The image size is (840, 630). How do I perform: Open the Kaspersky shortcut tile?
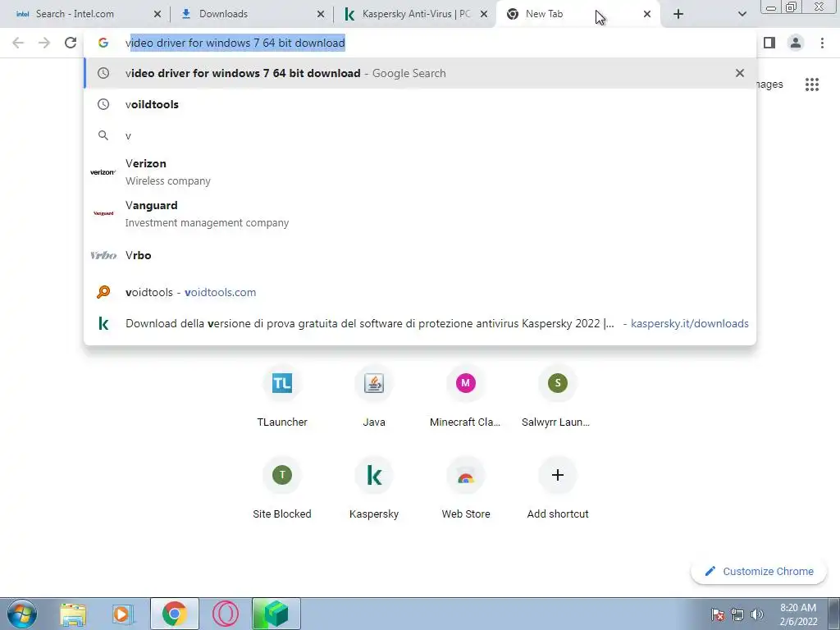pyautogui.click(x=374, y=489)
